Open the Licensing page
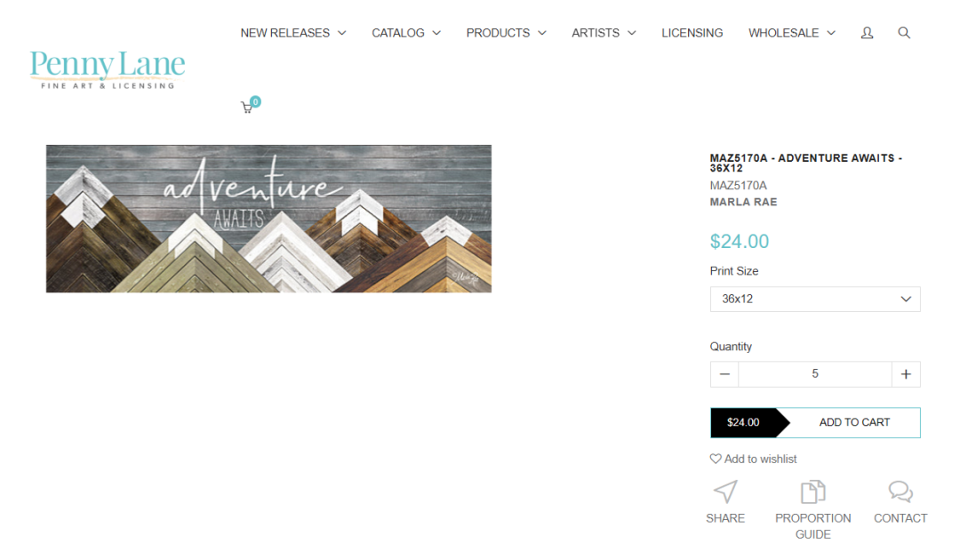This screenshot has height=560, width=960. coord(692,33)
